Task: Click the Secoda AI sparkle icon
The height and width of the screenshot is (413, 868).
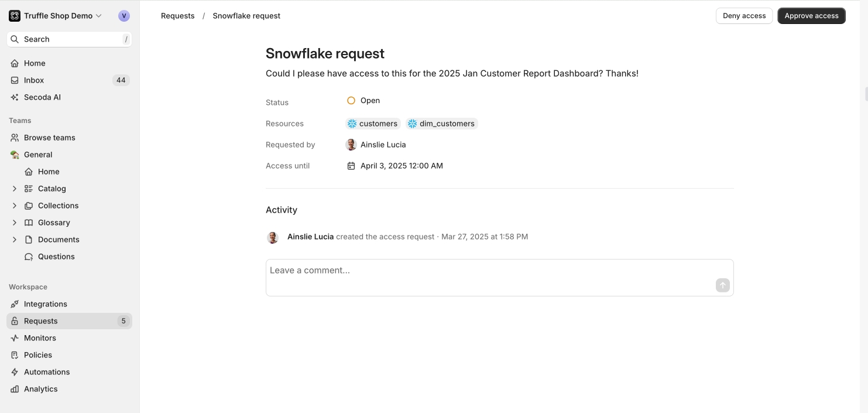Action: click(x=15, y=97)
